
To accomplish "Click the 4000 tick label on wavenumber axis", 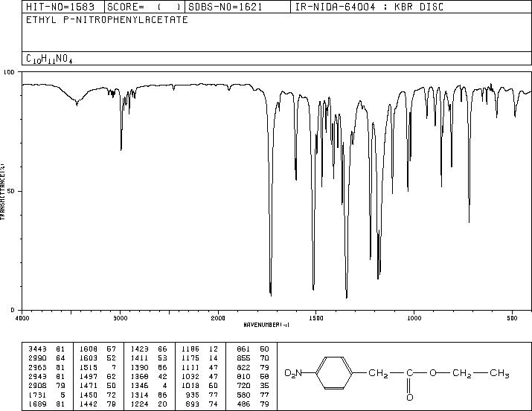I will (x=22, y=318).
